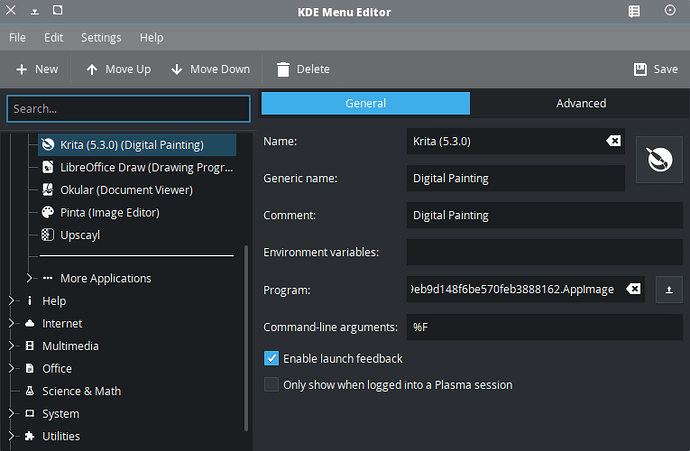
Task: Select Pinta (Image Editor) entry text
Action: 110,213
